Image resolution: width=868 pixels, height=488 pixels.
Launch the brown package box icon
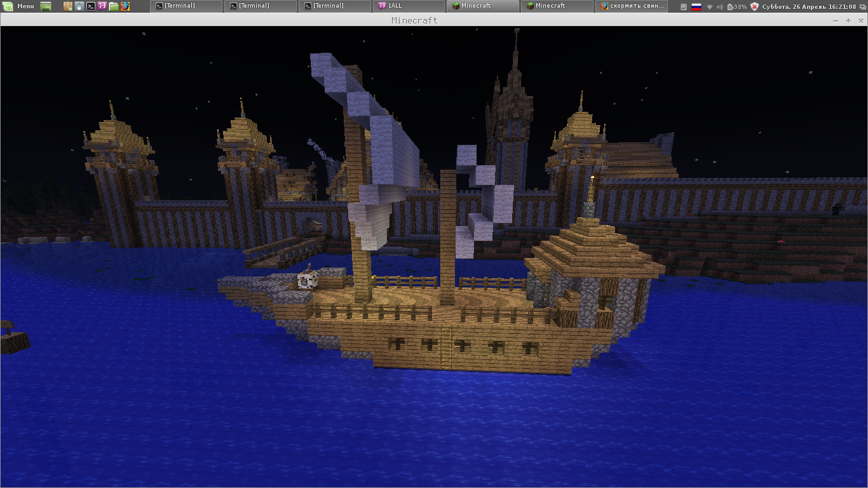[68, 6]
